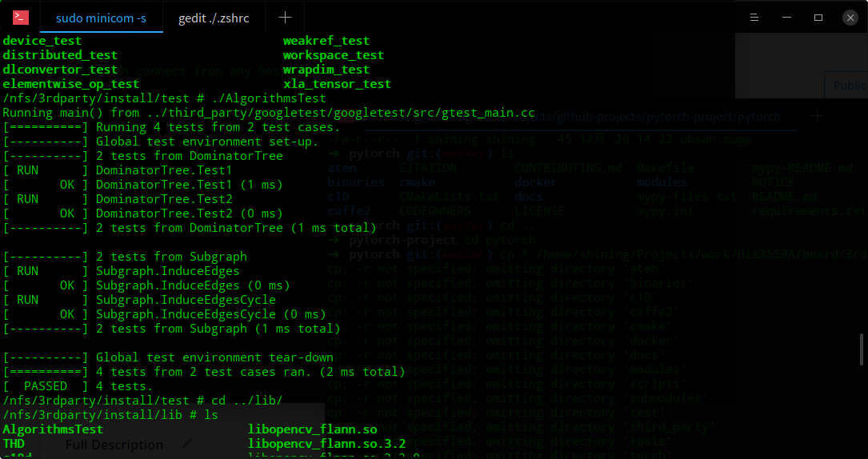This screenshot has height=459, width=868.
Task: Click the red terminal app icon
Action: (21, 18)
